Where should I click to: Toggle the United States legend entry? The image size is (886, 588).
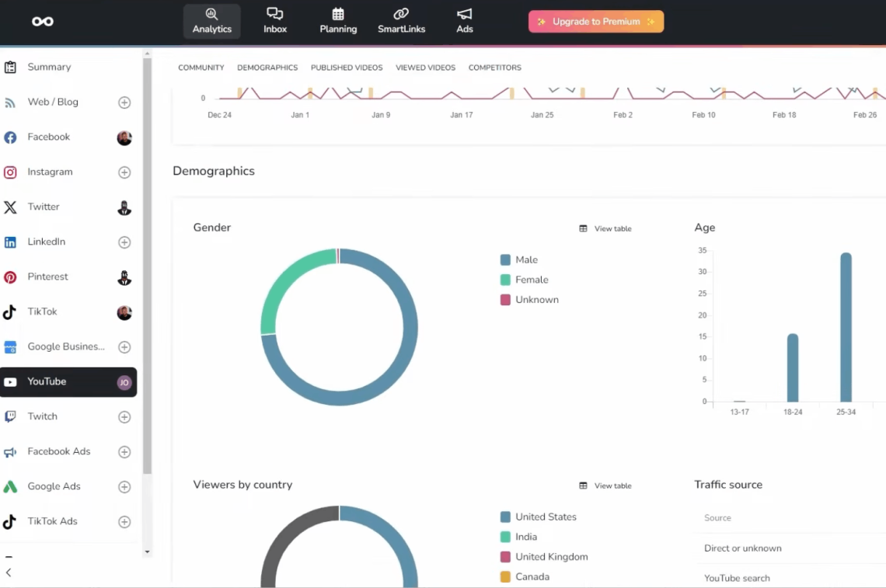tap(539, 517)
